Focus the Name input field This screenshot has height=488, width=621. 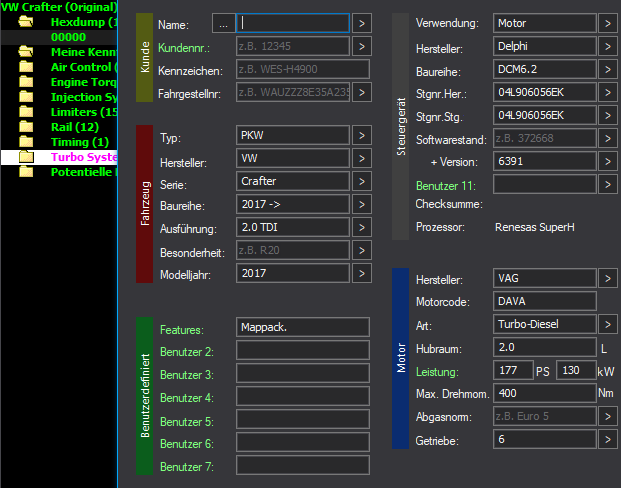tap(293, 23)
